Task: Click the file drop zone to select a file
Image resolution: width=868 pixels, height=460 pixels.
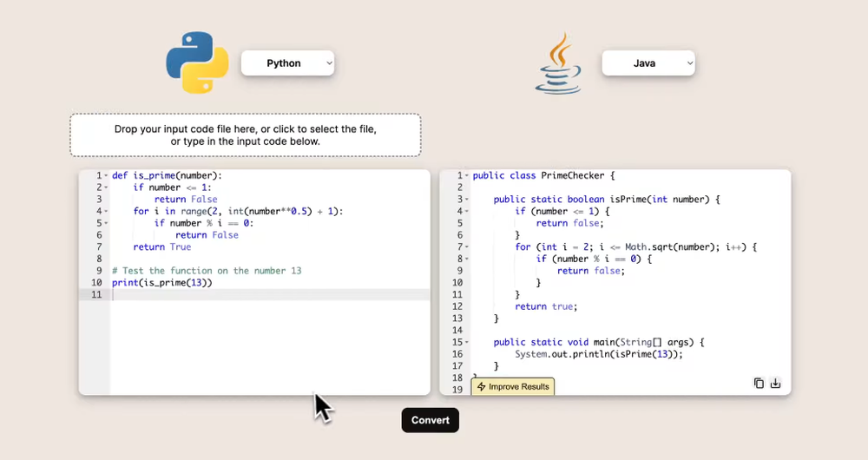Action: pyautogui.click(x=246, y=135)
